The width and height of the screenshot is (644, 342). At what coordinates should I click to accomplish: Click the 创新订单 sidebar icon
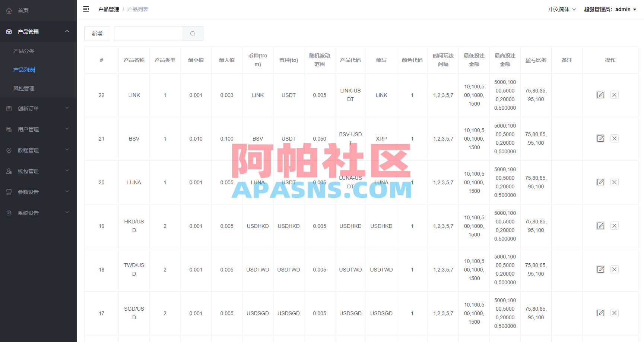tap(9, 109)
